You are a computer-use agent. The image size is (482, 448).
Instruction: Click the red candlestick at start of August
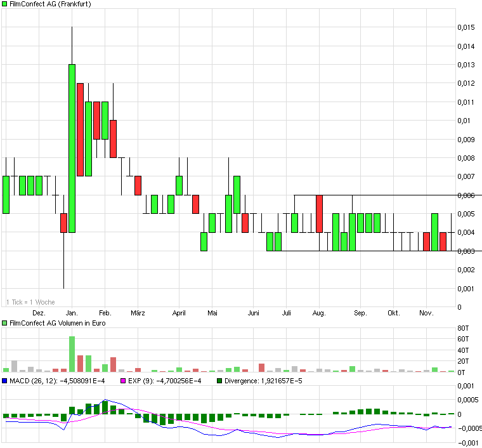[x=319, y=214]
